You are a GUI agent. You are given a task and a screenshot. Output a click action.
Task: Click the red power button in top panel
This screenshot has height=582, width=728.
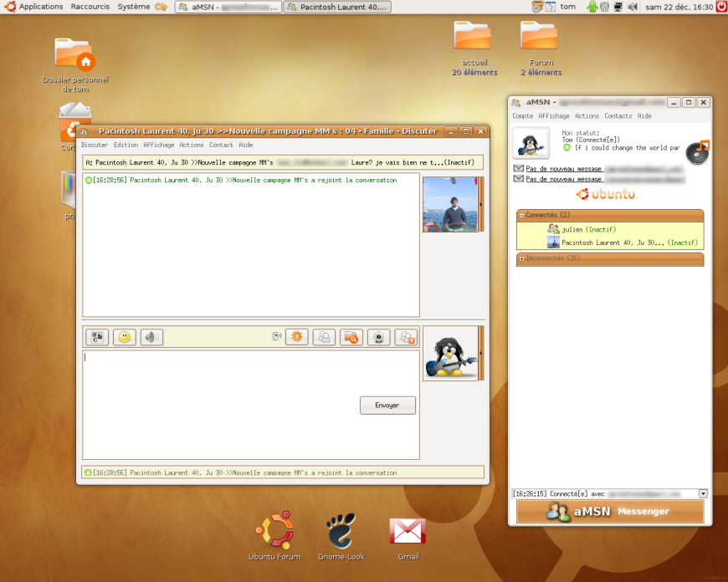coord(721,7)
